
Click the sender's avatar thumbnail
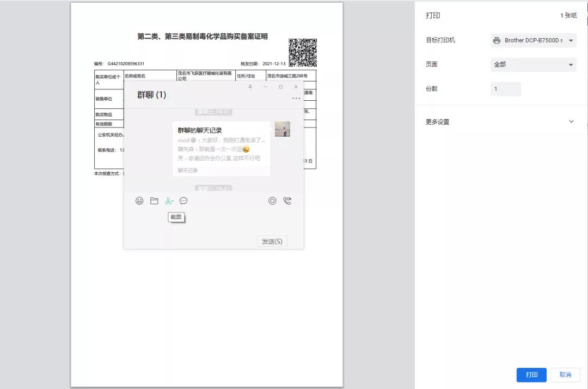pyautogui.click(x=283, y=129)
